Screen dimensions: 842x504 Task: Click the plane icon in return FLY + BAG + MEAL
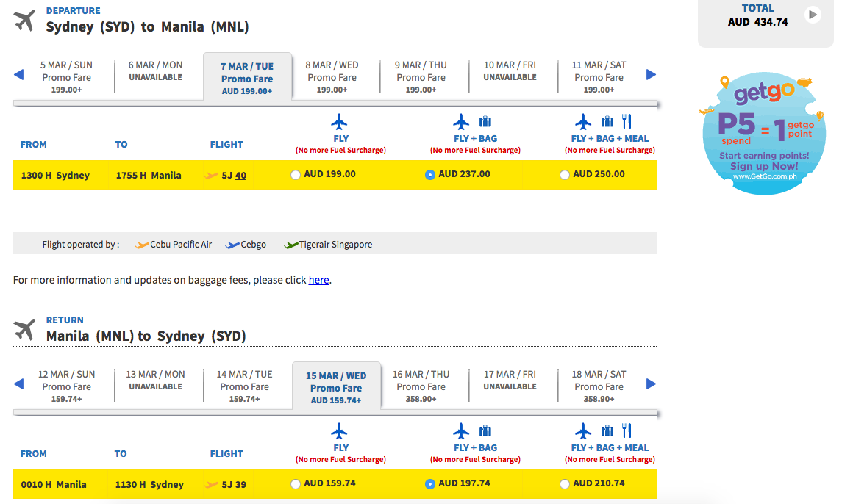point(583,431)
